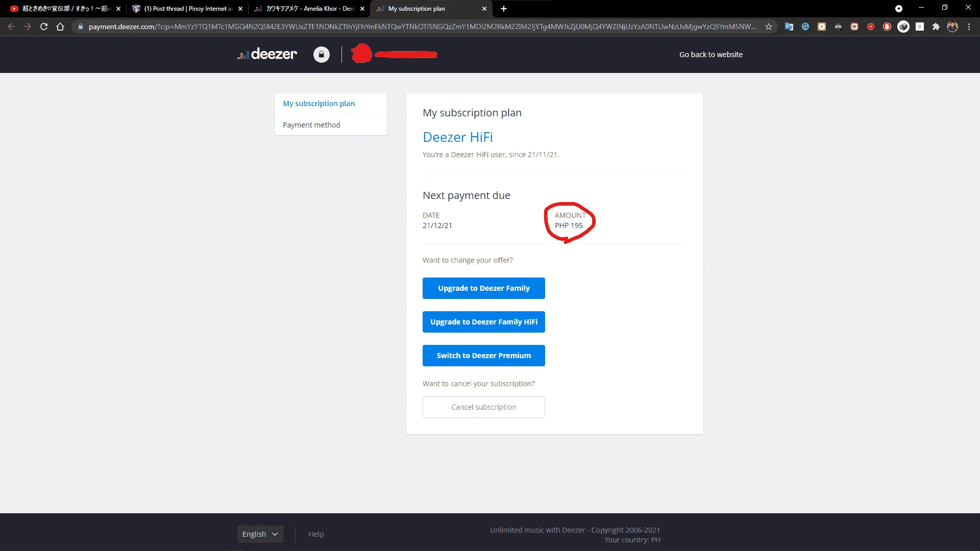Viewport: 980px width, 551px height.
Task: Open the Chrome profile avatar
Action: (952, 27)
